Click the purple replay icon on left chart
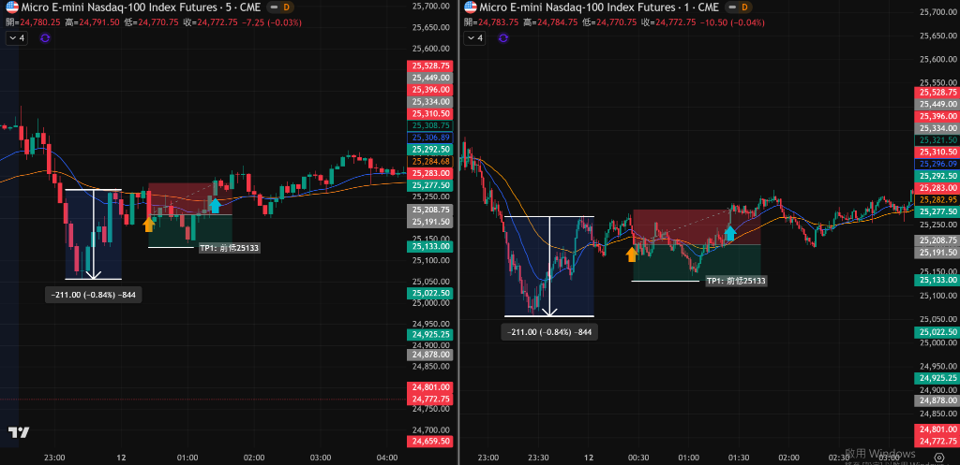 (x=45, y=38)
